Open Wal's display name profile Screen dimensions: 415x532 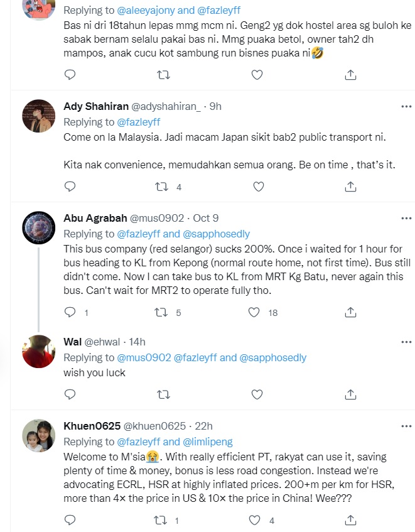click(x=72, y=342)
